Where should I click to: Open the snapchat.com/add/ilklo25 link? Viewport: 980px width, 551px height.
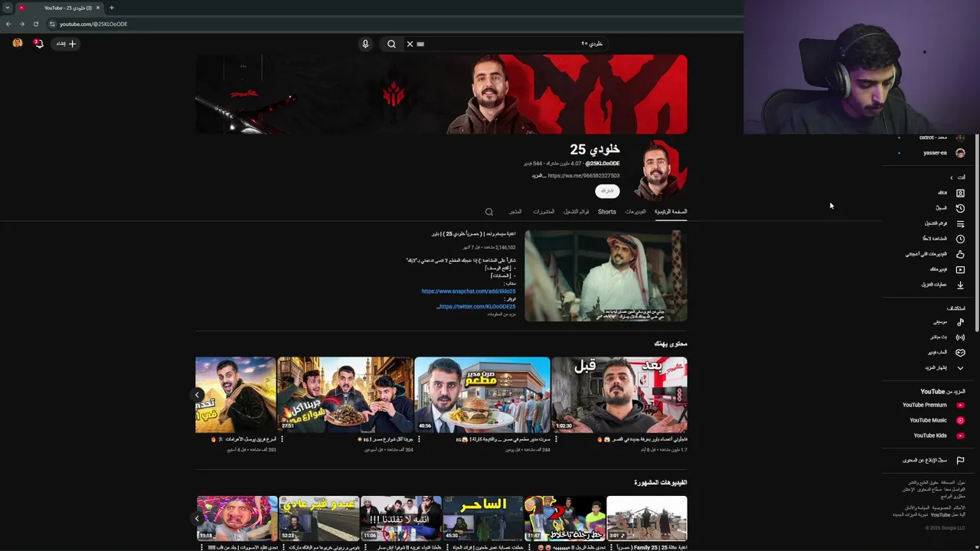(469, 292)
